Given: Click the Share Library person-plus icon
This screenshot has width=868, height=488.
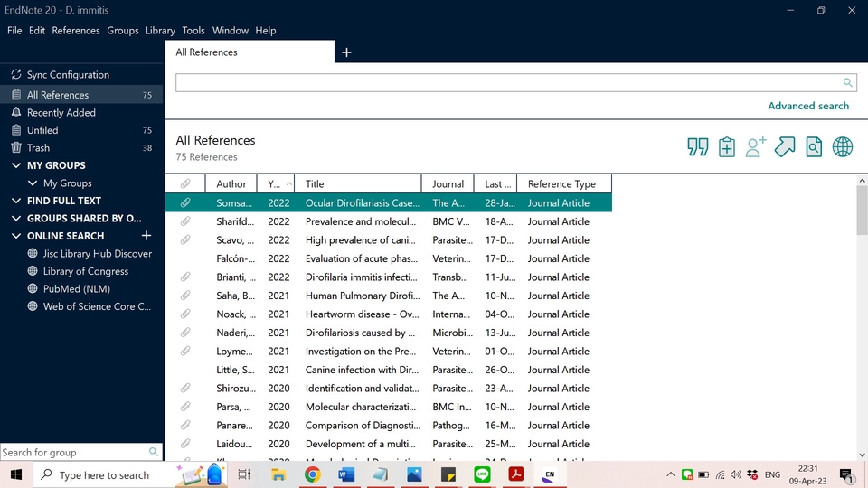Looking at the screenshot, I should point(756,147).
